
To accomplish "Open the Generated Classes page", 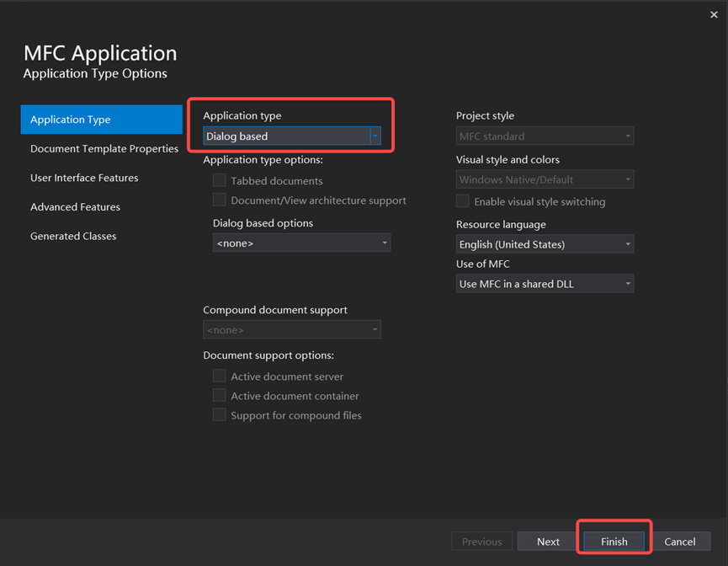I will point(73,236).
